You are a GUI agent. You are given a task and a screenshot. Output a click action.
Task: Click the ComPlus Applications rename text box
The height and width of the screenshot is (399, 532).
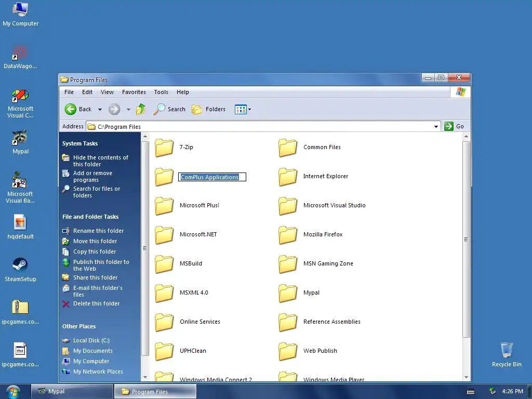pyautogui.click(x=212, y=177)
